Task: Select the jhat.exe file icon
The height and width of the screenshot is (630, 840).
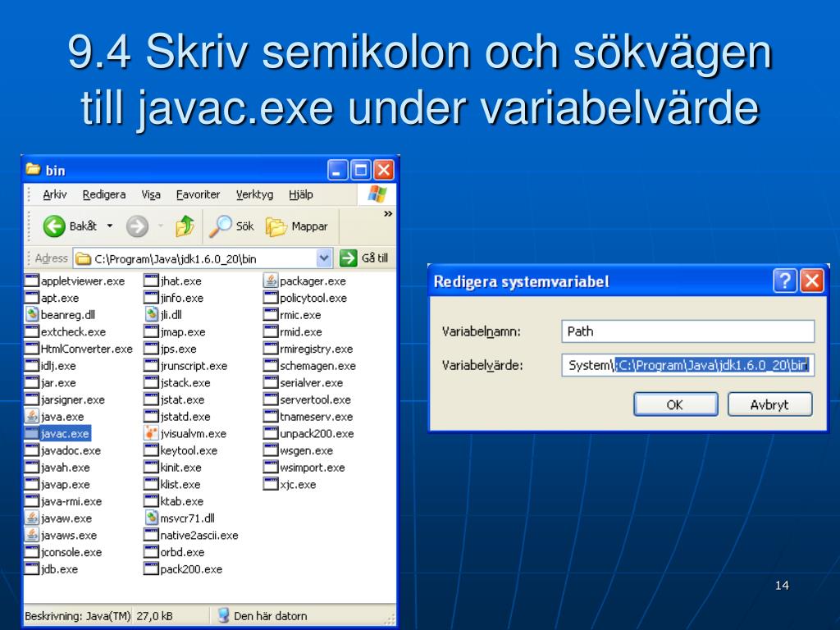Action: pyautogui.click(x=152, y=281)
